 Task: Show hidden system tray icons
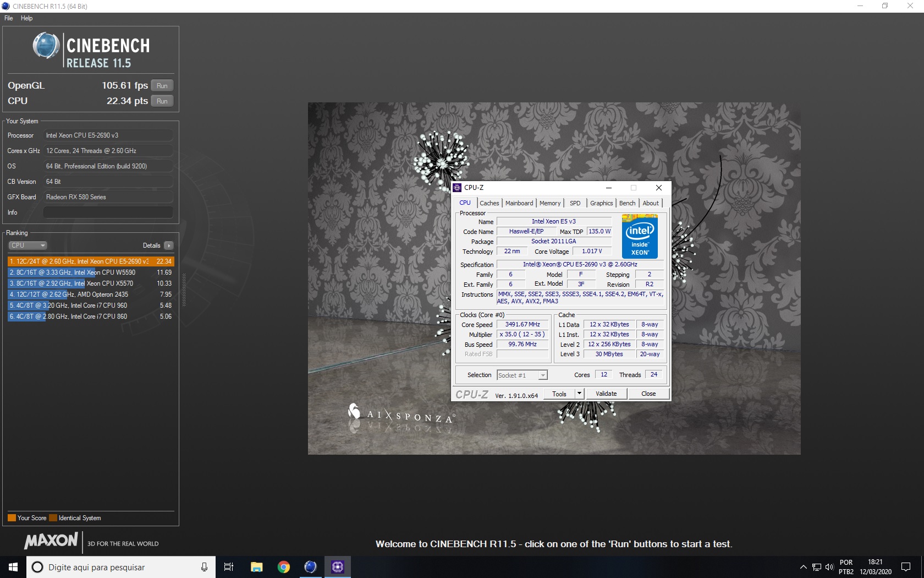[x=803, y=567]
